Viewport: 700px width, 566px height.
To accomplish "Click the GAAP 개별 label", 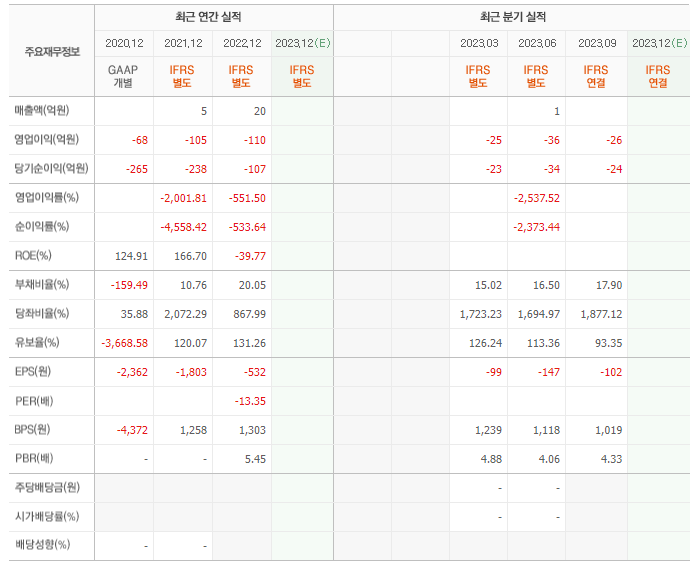I will point(123,76).
